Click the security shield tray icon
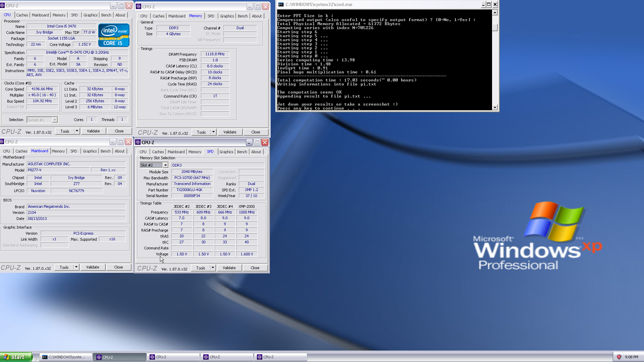This screenshot has height=362, width=644. click(619, 357)
